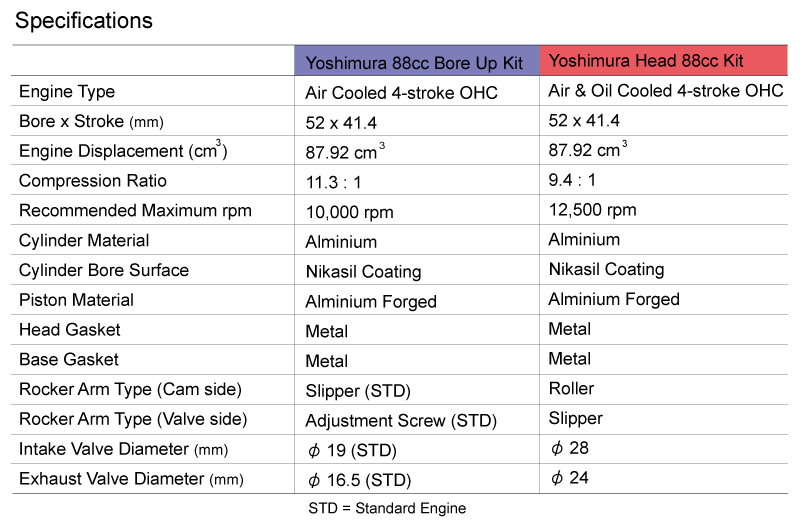Click the Roller rocker arm value
Image resolution: width=800 pixels, height=524 pixels.
click(571, 388)
